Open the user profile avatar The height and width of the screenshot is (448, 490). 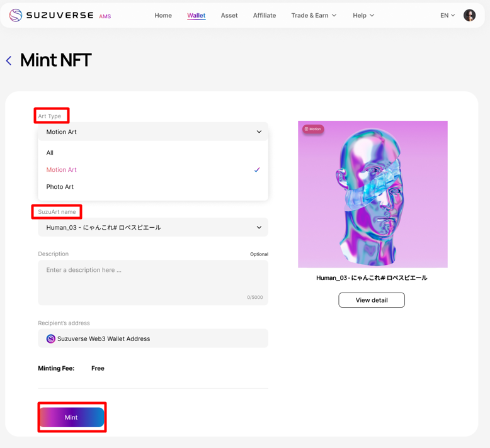click(x=469, y=15)
